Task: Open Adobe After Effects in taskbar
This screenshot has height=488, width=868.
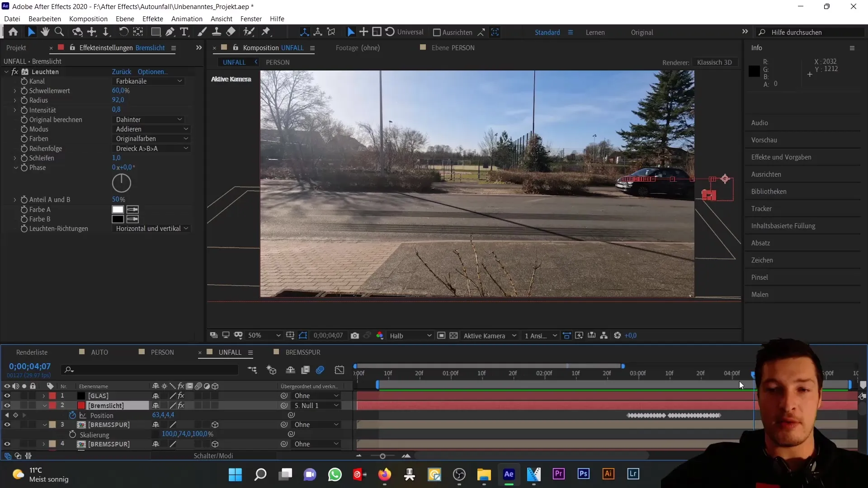Action: pyautogui.click(x=509, y=474)
